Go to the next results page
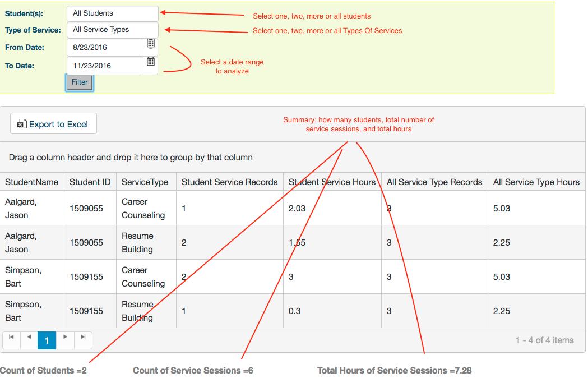 click(x=65, y=338)
